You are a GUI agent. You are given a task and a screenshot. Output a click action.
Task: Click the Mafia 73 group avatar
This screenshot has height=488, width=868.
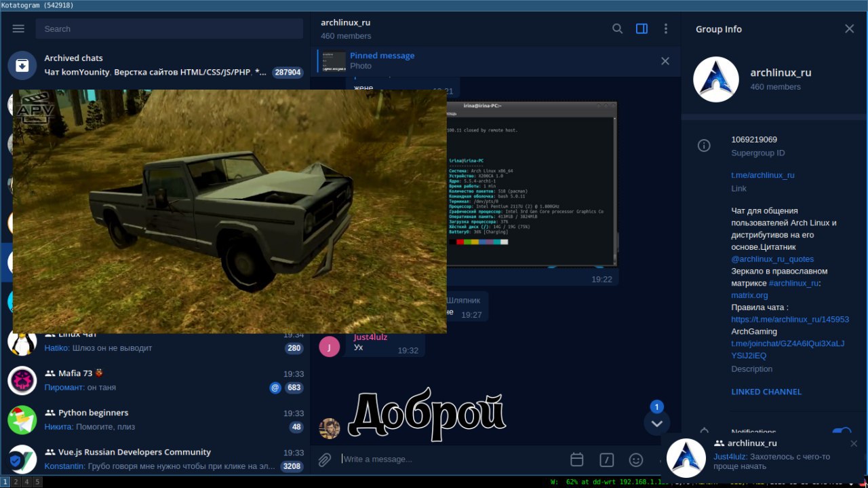(x=22, y=380)
